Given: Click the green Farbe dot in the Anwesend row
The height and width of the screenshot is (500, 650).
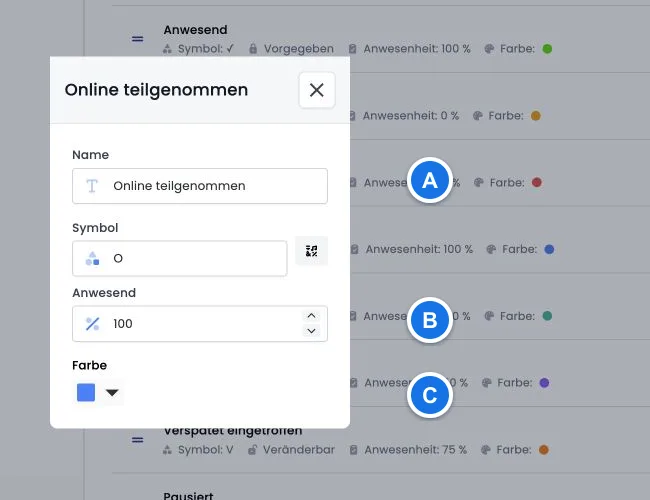Looking at the screenshot, I should [x=547, y=49].
